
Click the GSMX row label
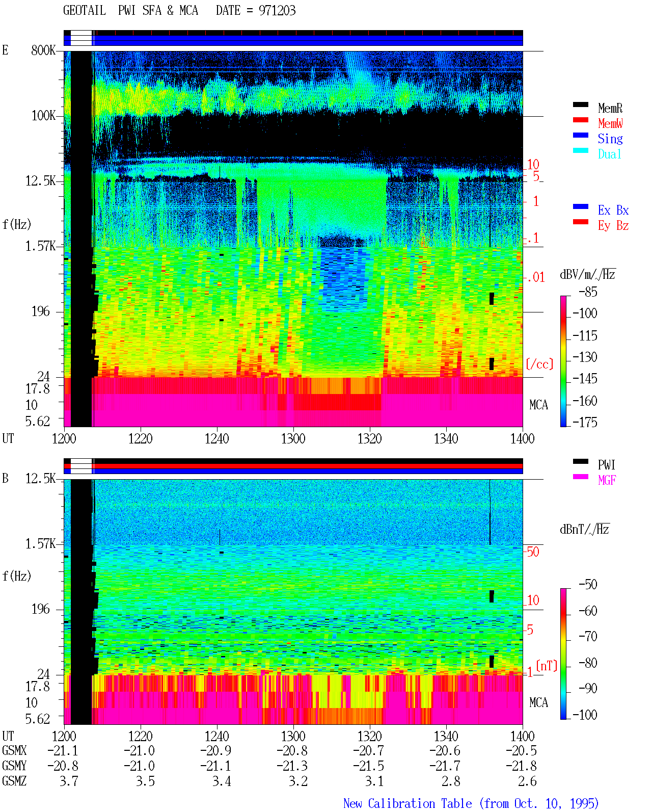tap(14, 750)
